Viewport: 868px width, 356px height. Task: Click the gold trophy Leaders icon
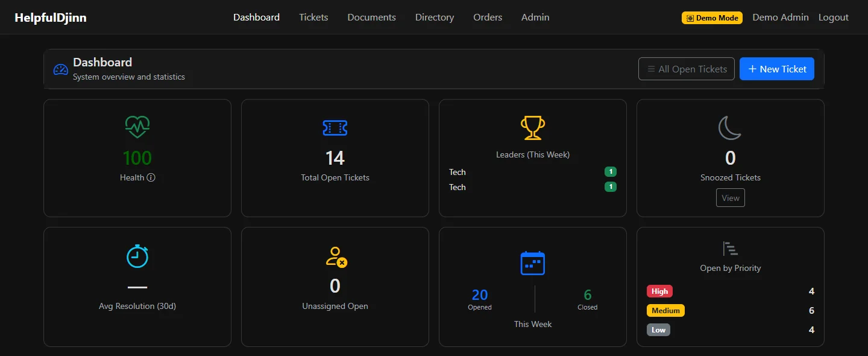coord(533,127)
